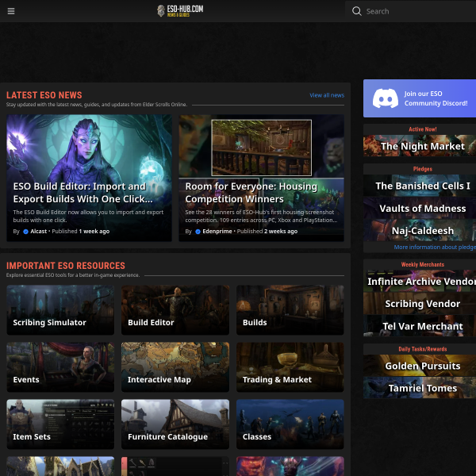Click the Important ESO Resources heading
This screenshot has height=476, width=476.
(66, 266)
